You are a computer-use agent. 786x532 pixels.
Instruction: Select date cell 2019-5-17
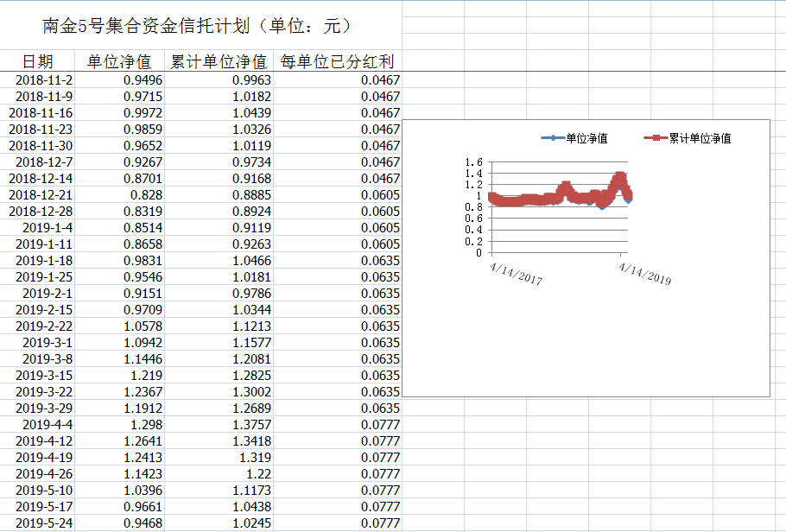[38, 507]
